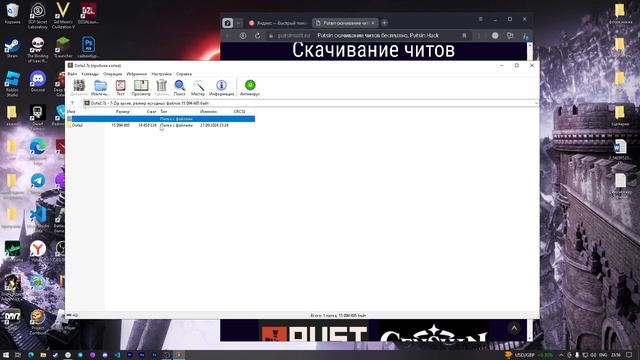Sort by CRC32 column header
The width and height of the screenshot is (640, 360).
click(x=240, y=111)
